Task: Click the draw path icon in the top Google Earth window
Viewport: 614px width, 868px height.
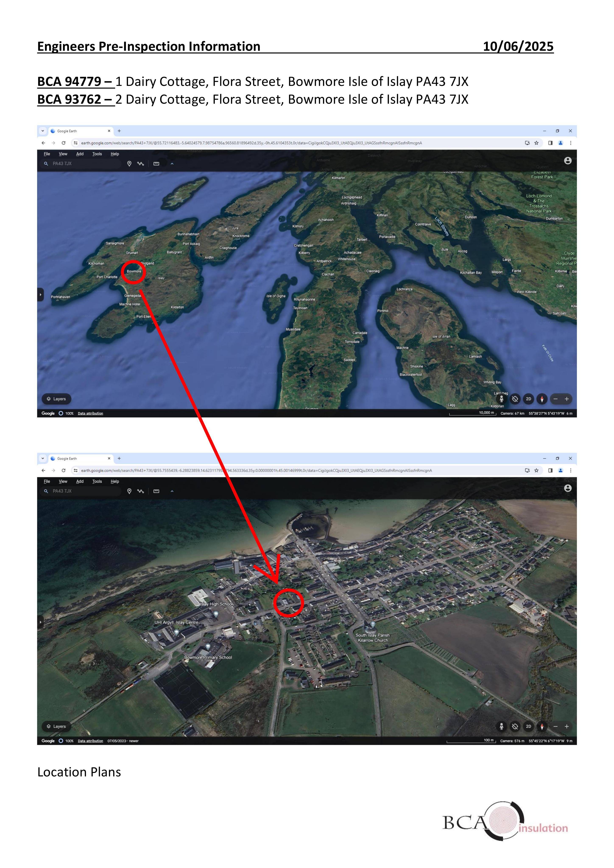Action: coord(141,164)
